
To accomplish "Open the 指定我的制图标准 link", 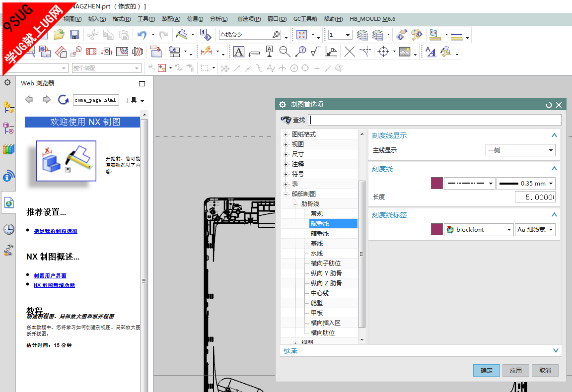I will pyautogui.click(x=56, y=231).
